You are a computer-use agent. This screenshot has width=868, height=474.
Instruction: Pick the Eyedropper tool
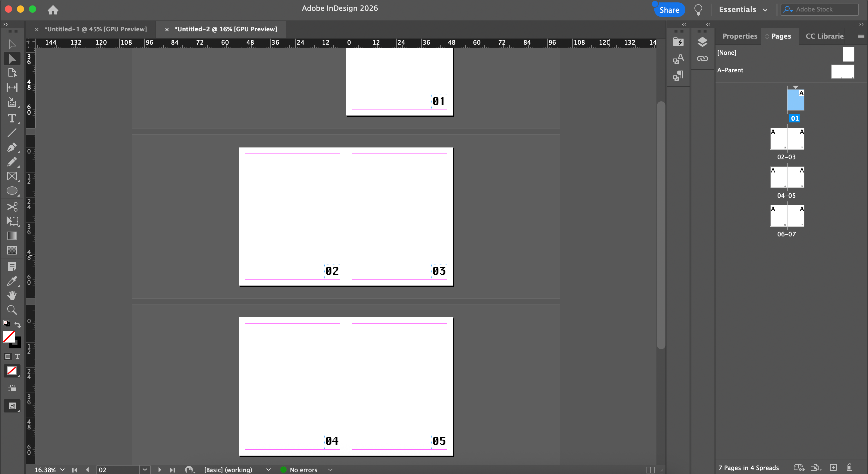pos(12,281)
